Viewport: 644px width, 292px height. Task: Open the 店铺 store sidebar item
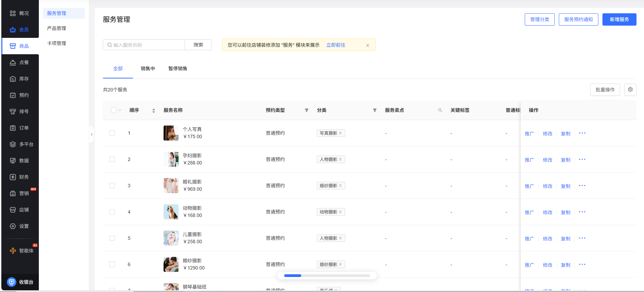[20, 210]
